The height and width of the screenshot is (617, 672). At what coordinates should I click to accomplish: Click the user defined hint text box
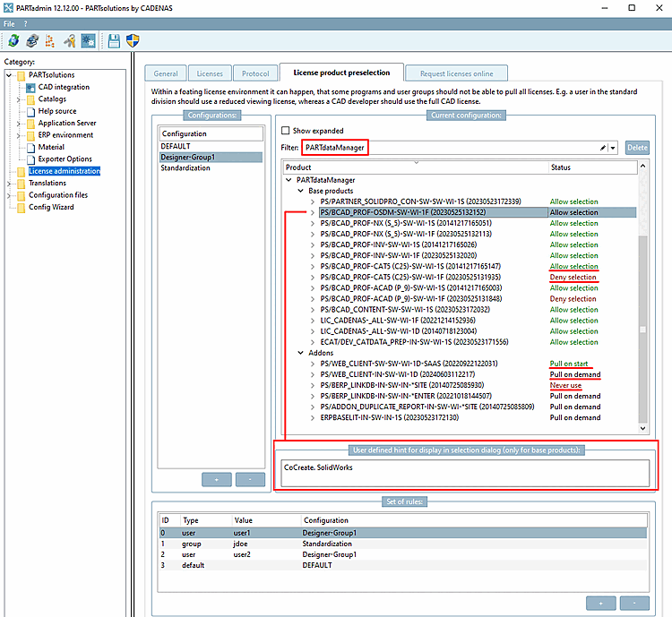tap(465, 473)
